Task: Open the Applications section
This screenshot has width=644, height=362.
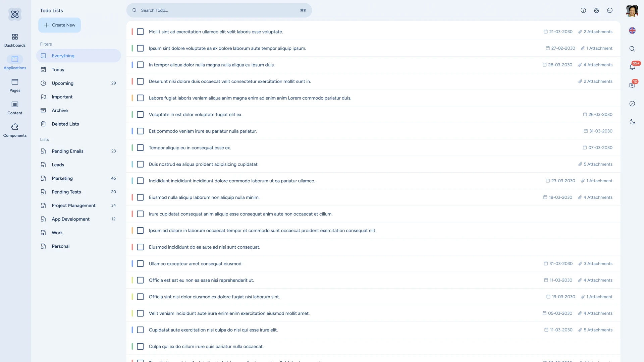Action: click(x=15, y=63)
